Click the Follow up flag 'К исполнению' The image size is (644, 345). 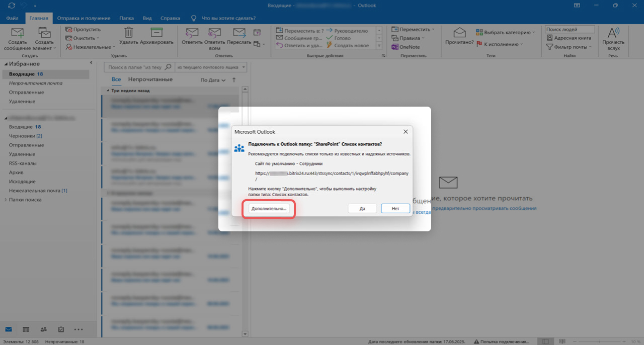click(500, 44)
